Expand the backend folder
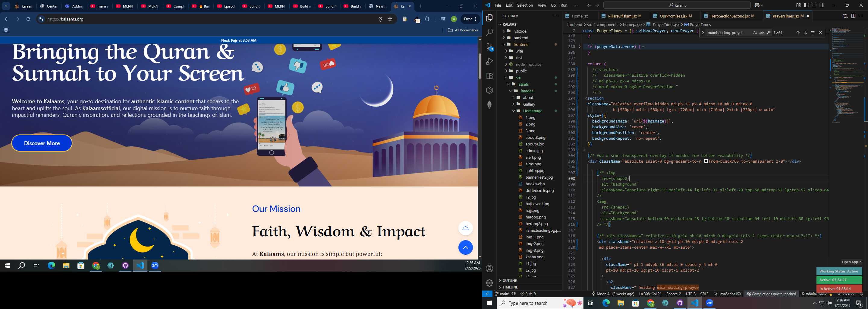The height and width of the screenshot is (309, 868). coord(529,38)
